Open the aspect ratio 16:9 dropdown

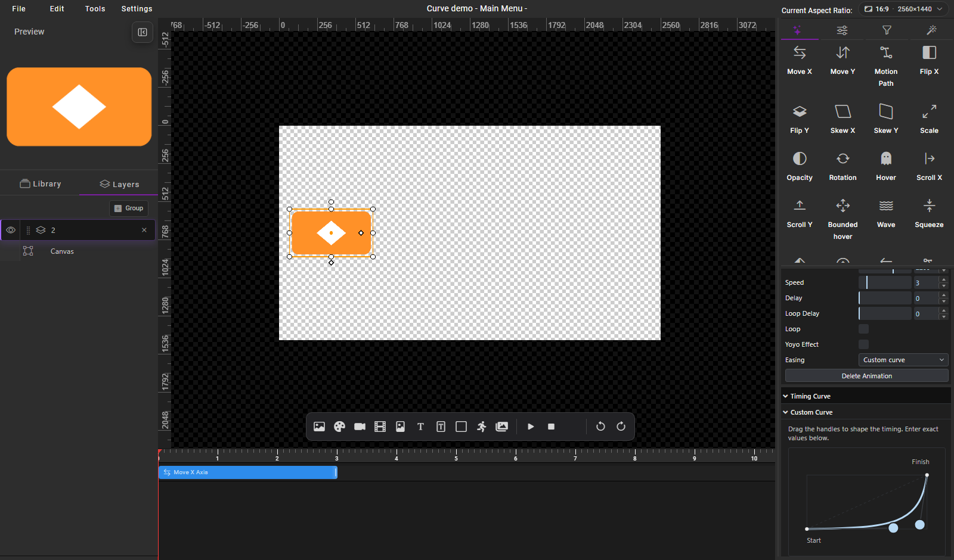click(903, 9)
